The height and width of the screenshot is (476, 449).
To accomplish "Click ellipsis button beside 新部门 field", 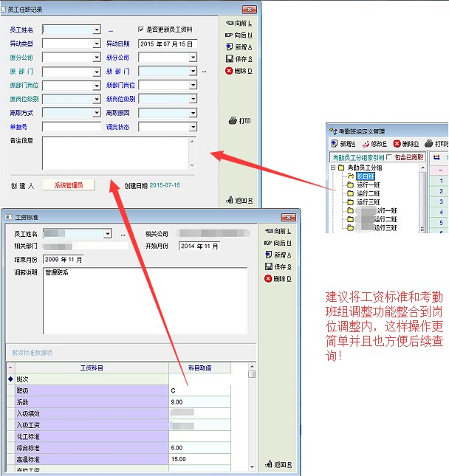I will click(204, 72).
